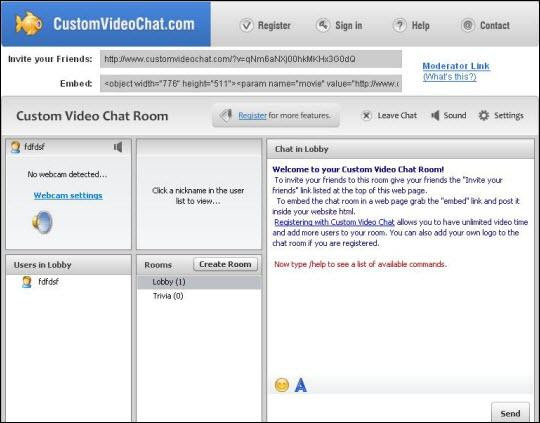The width and height of the screenshot is (540, 423).
Task: Click the goldfish logo icon
Action: click(29, 23)
